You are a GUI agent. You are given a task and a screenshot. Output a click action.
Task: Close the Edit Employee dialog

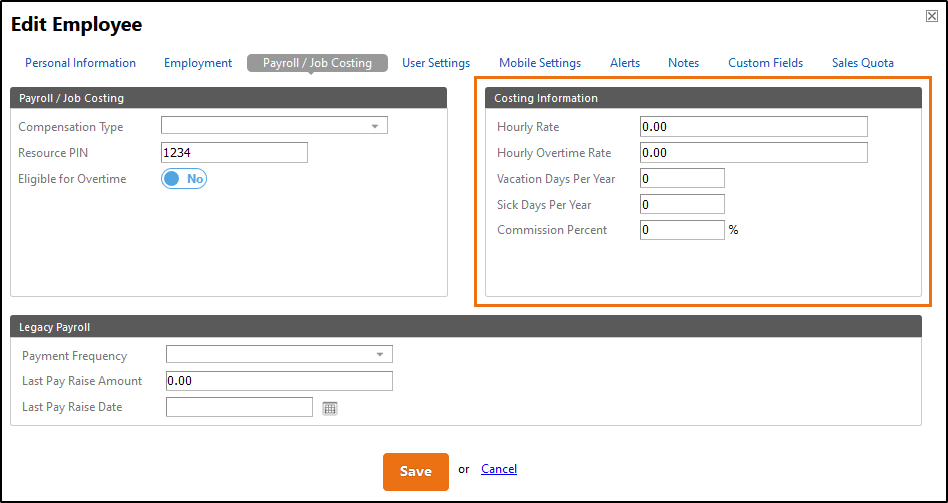[x=932, y=17]
